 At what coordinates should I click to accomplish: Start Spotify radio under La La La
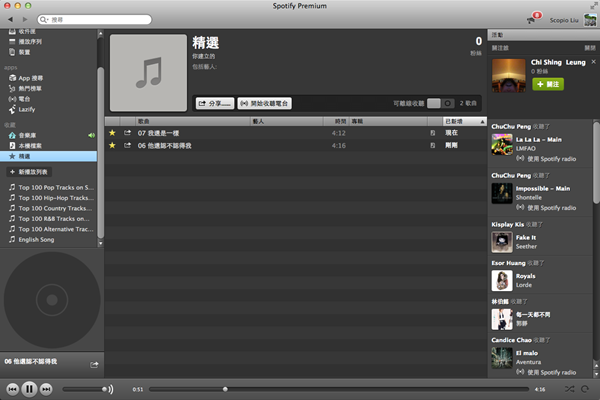click(546, 159)
